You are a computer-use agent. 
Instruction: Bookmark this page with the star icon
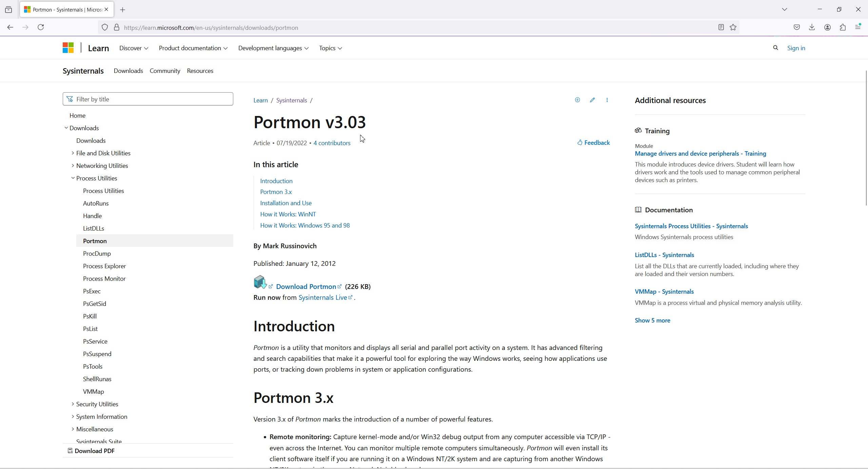(733, 27)
